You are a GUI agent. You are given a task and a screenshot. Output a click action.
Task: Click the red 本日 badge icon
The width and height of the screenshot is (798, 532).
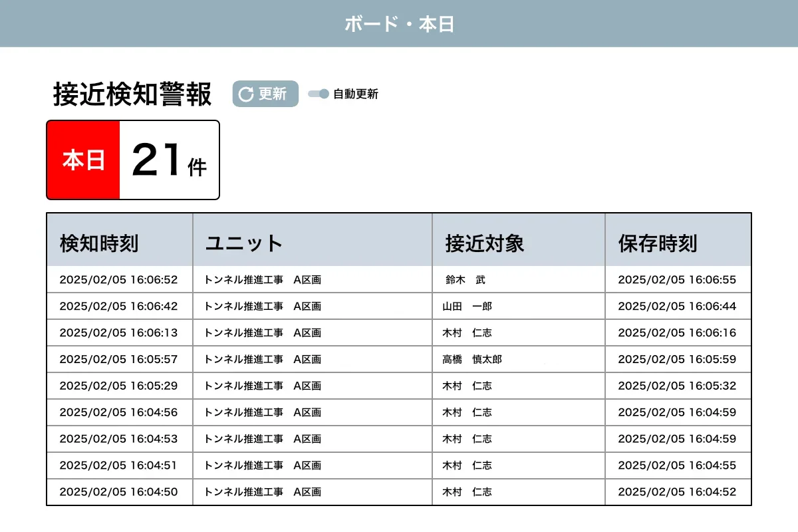[84, 159]
